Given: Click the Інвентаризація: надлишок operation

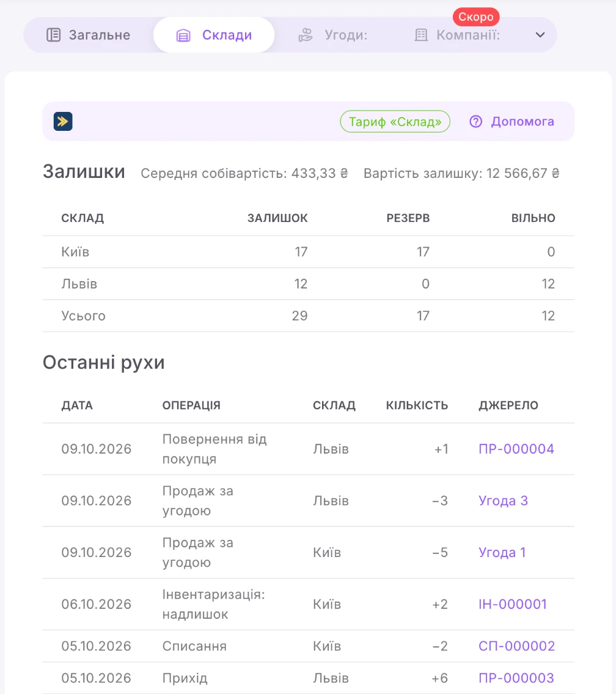Looking at the screenshot, I should click(x=214, y=604).
